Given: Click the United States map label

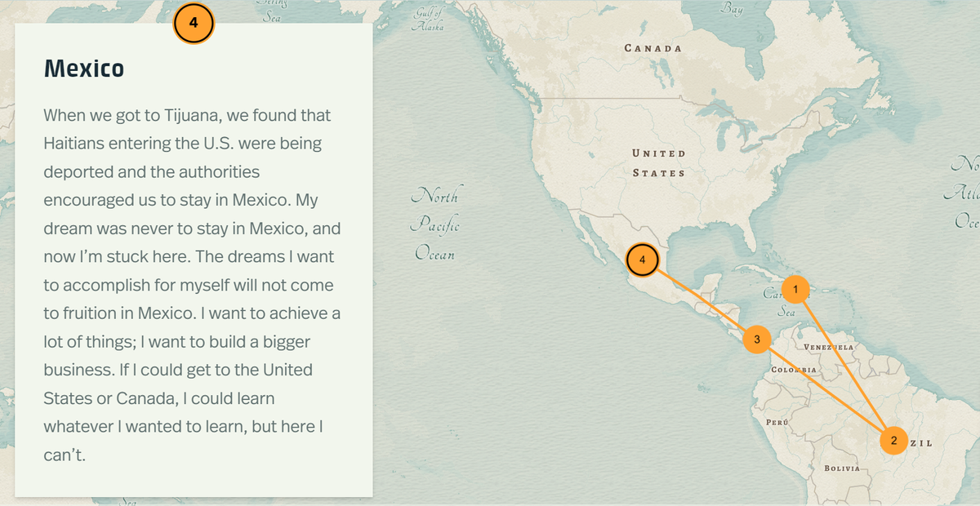Looking at the screenshot, I should pyautogui.click(x=658, y=163).
